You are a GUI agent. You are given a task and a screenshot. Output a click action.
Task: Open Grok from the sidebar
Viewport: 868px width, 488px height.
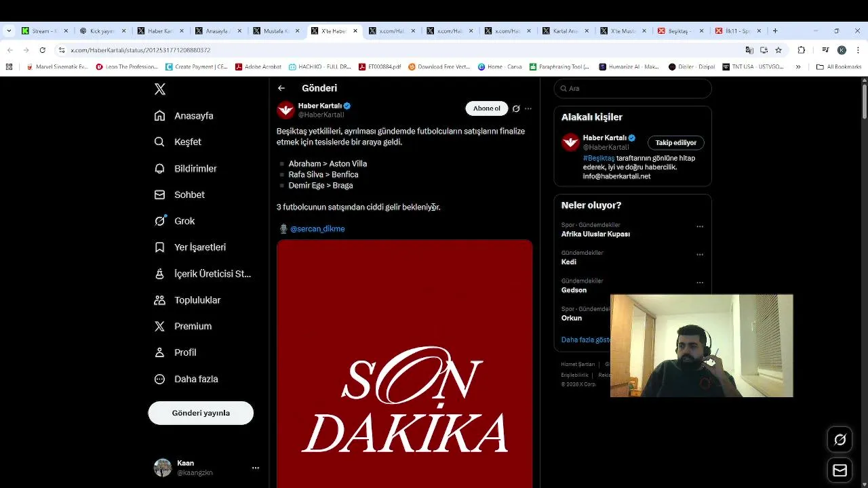175,221
